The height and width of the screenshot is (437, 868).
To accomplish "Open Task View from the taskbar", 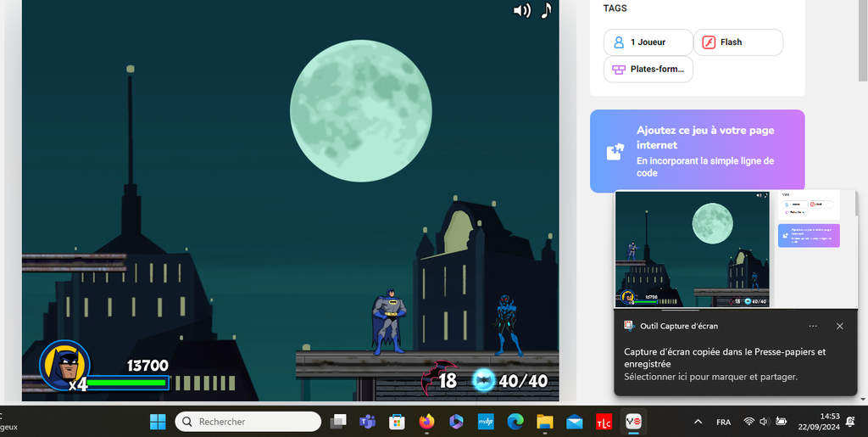I will [338, 422].
